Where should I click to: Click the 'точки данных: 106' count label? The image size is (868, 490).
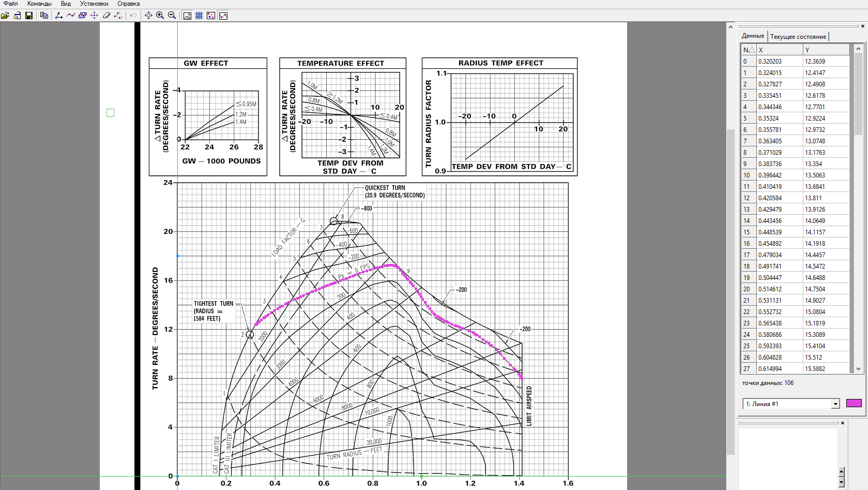coord(768,383)
